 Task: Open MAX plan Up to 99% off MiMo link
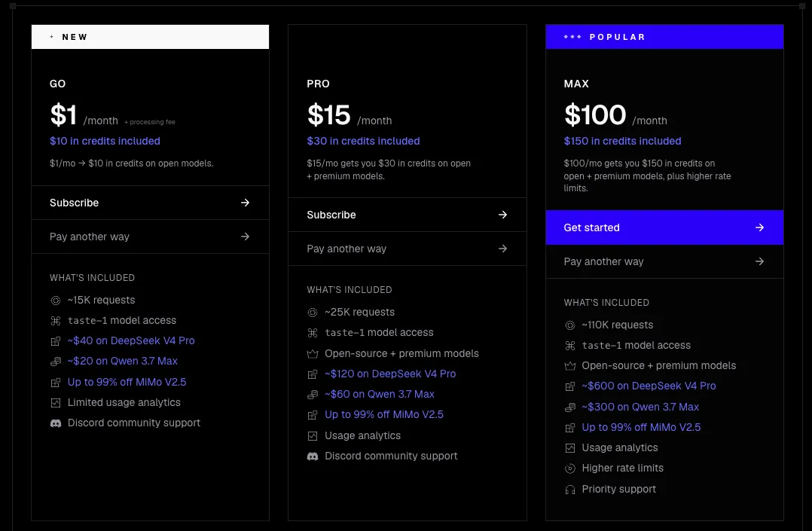pyautogui.click(x=641, y=427)
